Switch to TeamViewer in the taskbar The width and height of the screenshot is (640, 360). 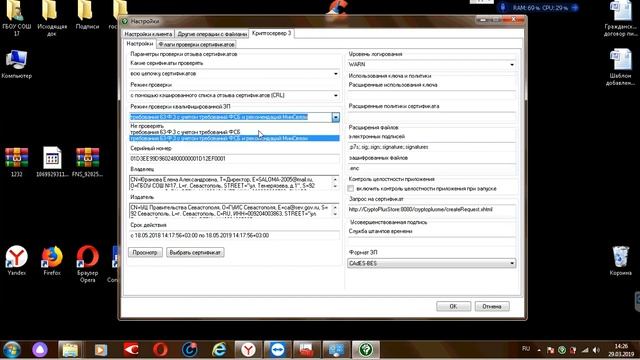tap(278, 350)
